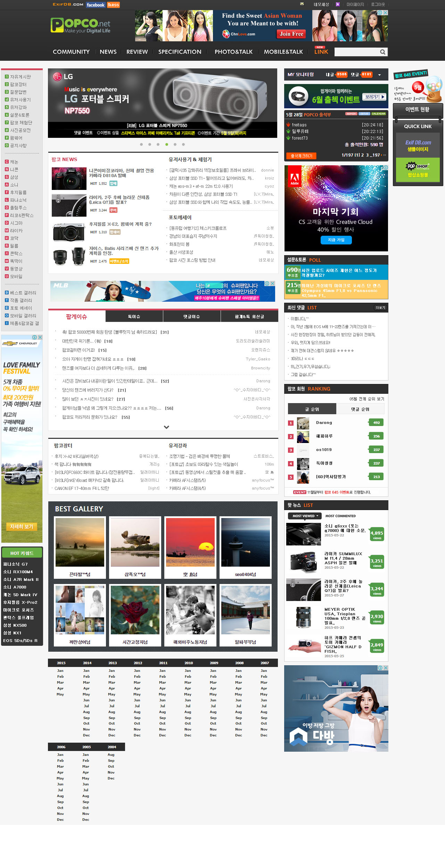Select MOST COMMENTED tab in 핫 뉴스
The height and width of the screenshot is (868, 445).
[x=340, y=516]
